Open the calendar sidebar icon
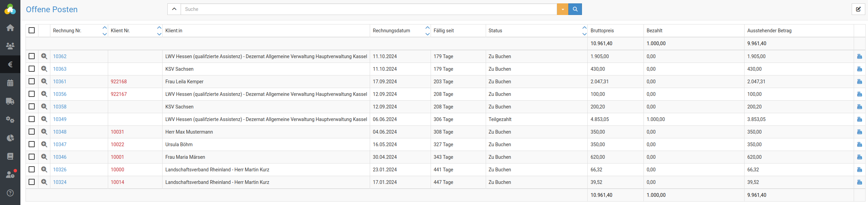The width and height of the screenshot is (868, 205). [x=10, y=83]
